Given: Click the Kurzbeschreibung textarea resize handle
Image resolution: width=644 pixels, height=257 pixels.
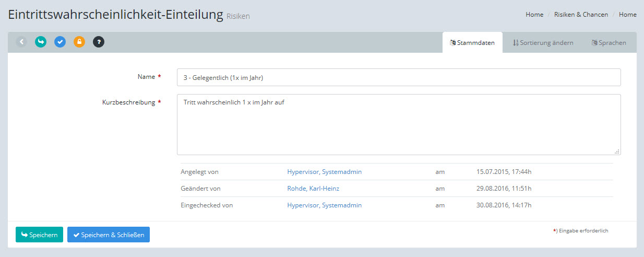Looking at the screenshot, I should point(617,151).
